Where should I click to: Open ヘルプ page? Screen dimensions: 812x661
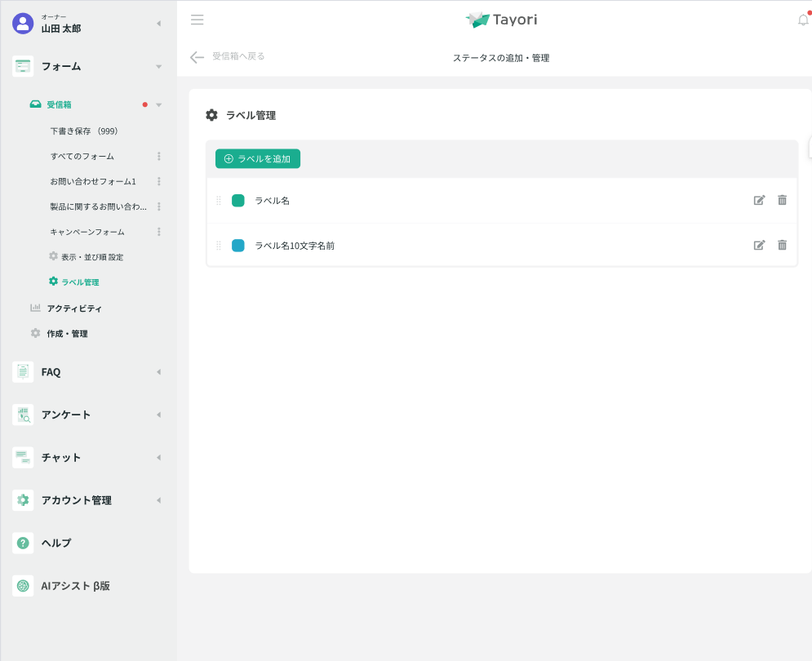click(56, 543)
